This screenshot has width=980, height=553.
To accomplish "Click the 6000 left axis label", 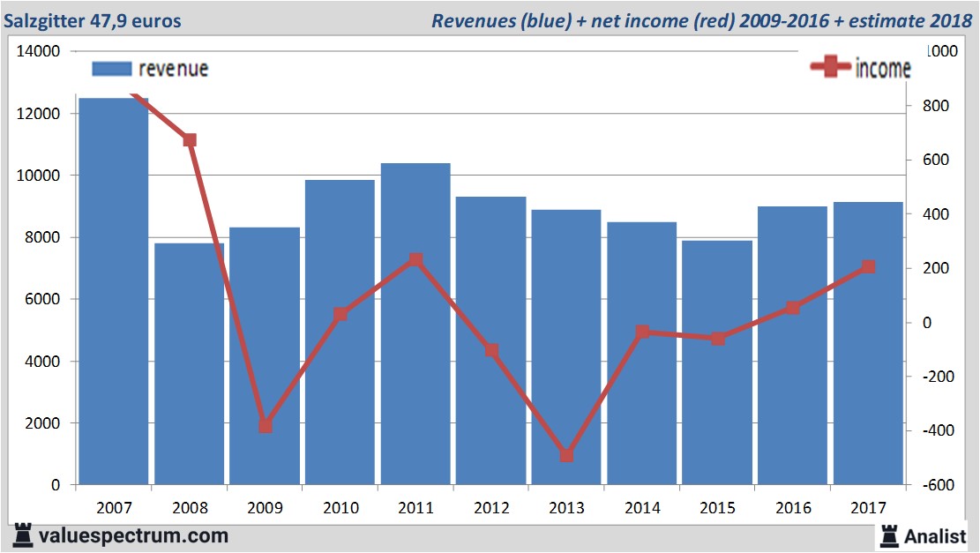I will point(42,299).
